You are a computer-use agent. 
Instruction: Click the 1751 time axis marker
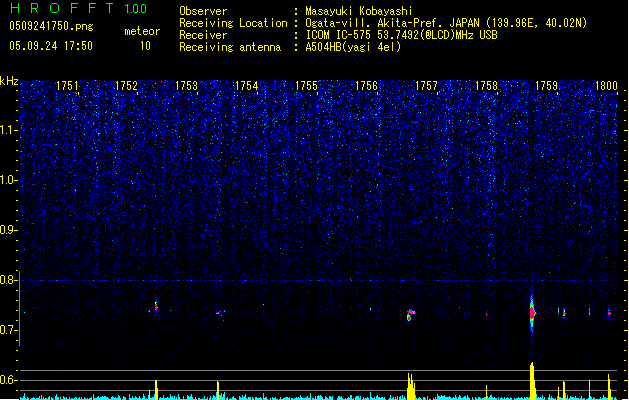pyautogui.click(x=67, y=86)
